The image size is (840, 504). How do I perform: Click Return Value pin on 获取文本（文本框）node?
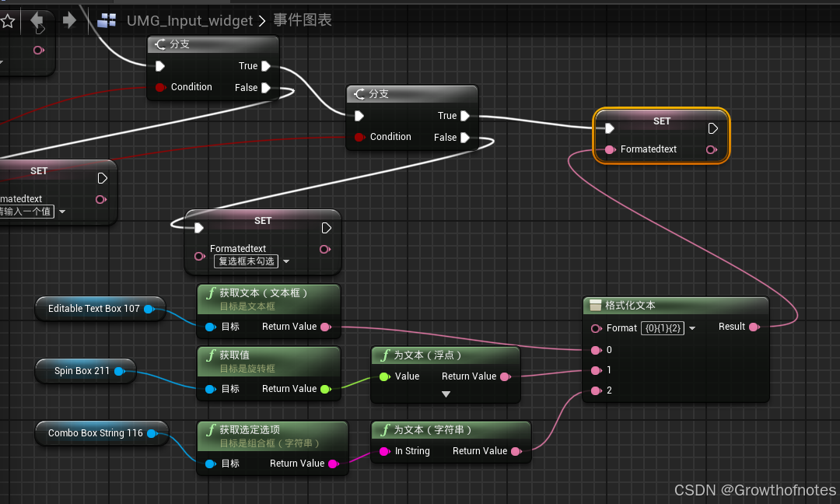[x=326, y=327]
